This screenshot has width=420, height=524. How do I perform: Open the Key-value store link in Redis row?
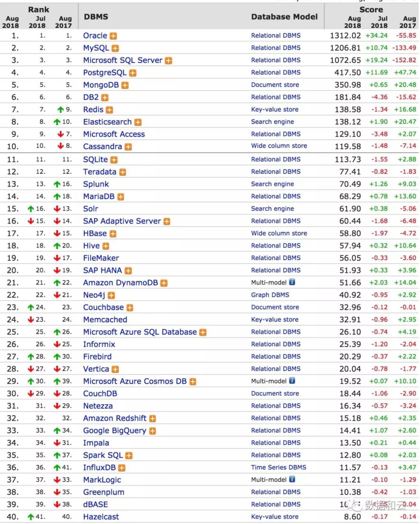pyautogui.click(x=275, y=110)
